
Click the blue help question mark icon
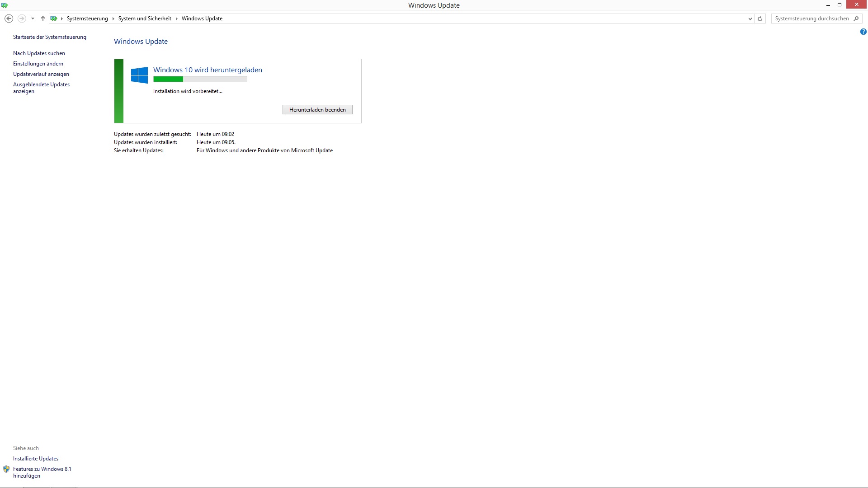tap(863, 32)
